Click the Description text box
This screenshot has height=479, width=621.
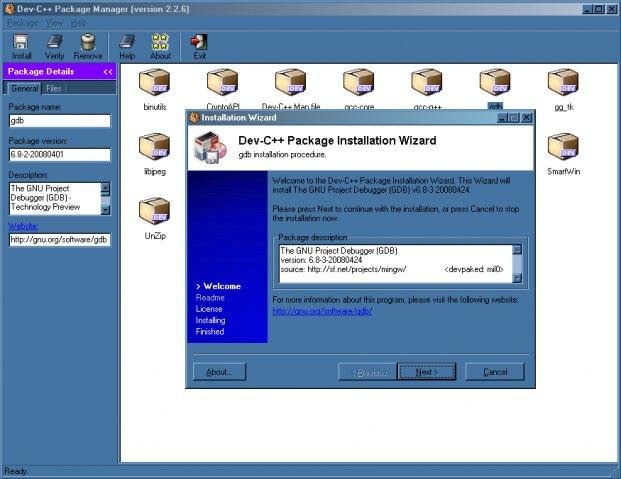tap(55, 198)
